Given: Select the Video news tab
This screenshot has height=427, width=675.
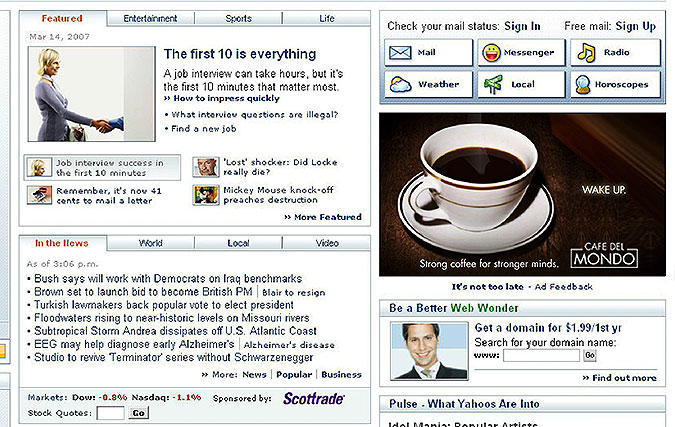Looking at the screenshot, I should pyautogui.click(x=327, y=243).
